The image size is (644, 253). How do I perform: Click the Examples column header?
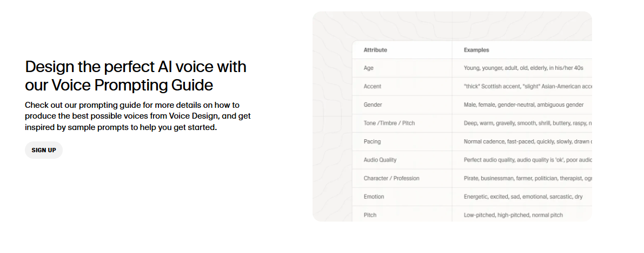[476, 50]
